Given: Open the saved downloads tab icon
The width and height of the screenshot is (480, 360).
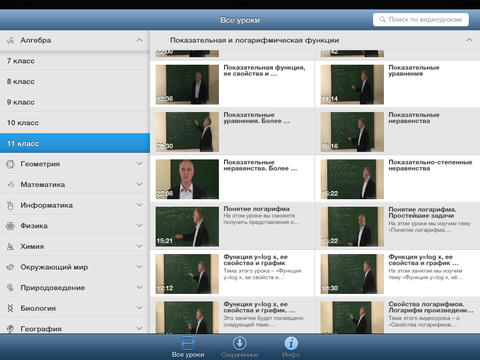Looking at the screenshot, I should 239,343.
